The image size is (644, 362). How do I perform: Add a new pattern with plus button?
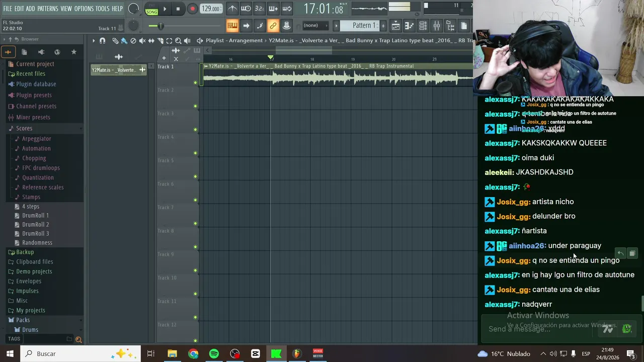click(383, 26)
